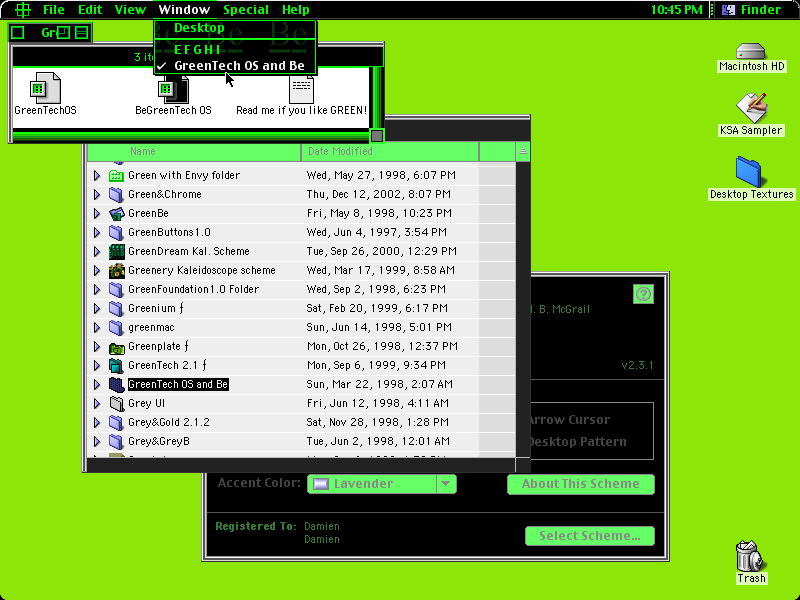Open the Finder application menu
800x600 pixels.
(x=754, y=10)
